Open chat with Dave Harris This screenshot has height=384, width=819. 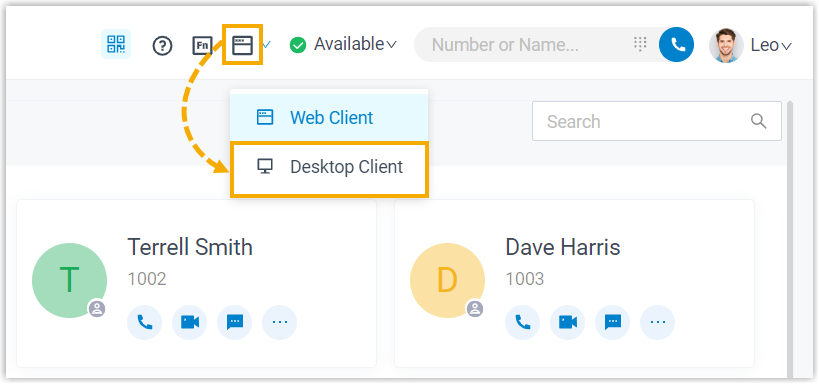(612, 322)
